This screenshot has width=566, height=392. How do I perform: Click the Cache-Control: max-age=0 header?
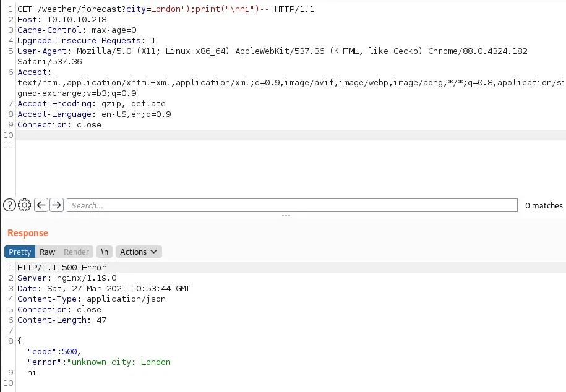tap(77, 30)
